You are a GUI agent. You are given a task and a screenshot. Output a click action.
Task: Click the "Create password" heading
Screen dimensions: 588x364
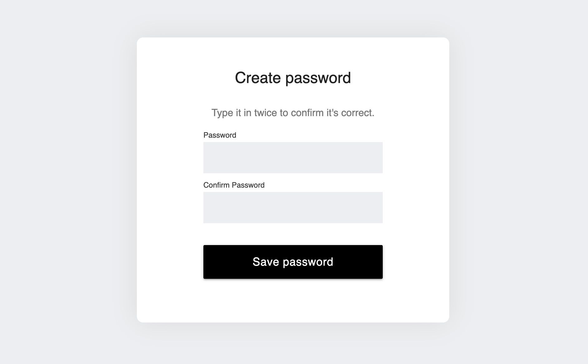(293, 78)
